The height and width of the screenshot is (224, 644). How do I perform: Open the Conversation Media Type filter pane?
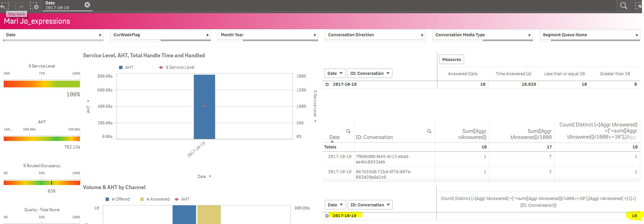click(x=483, y=35)
